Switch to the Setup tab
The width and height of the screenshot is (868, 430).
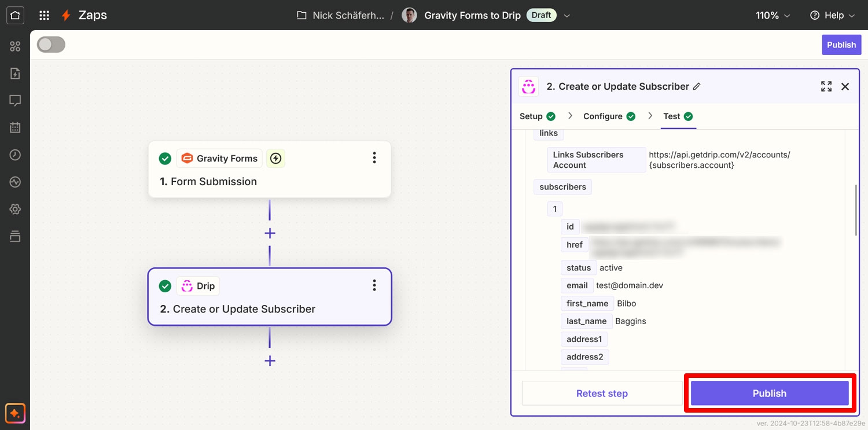(x=538, y=116)
